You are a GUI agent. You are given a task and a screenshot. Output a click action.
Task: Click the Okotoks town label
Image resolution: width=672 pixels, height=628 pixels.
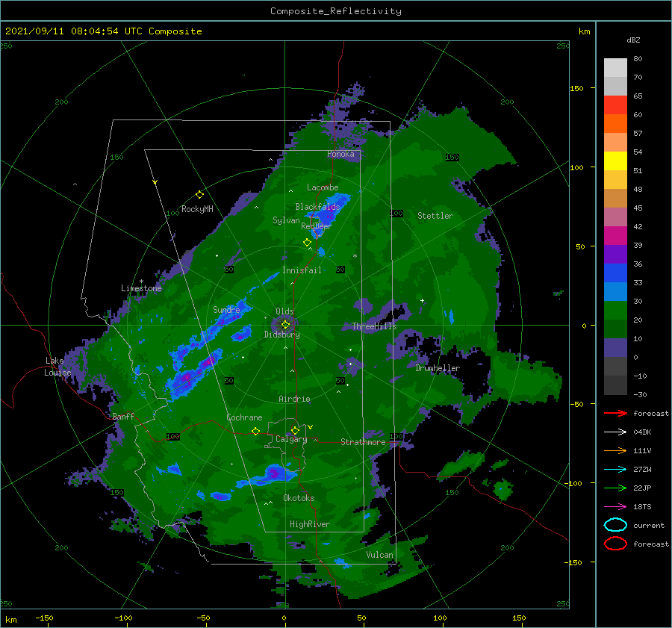(299, 498)
